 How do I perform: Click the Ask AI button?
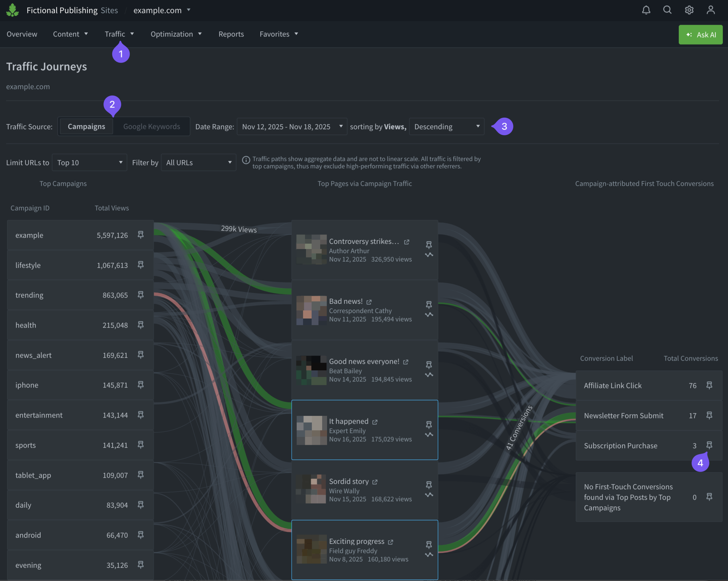coord(700,35)
